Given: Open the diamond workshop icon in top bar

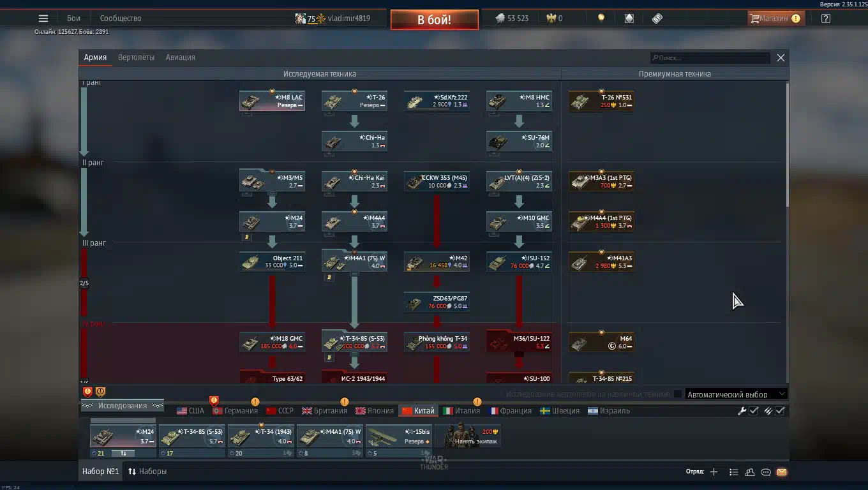Looking at the screenshot, I should click(629, 19).
